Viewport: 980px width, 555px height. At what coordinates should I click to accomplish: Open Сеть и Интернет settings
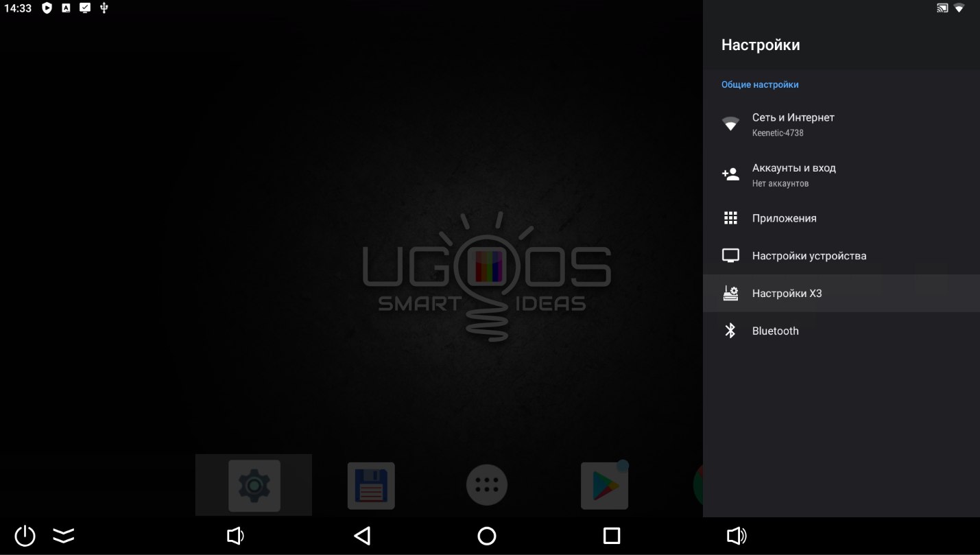pos(841,124)
